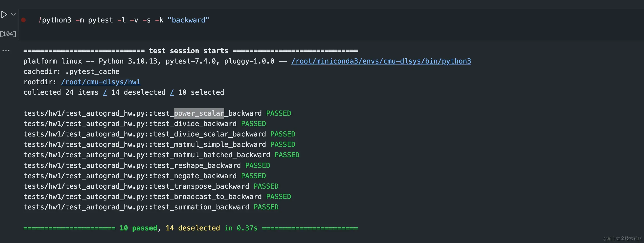Click the cachedir .pytest_cache line
The image size is (644, 243).
71,72
